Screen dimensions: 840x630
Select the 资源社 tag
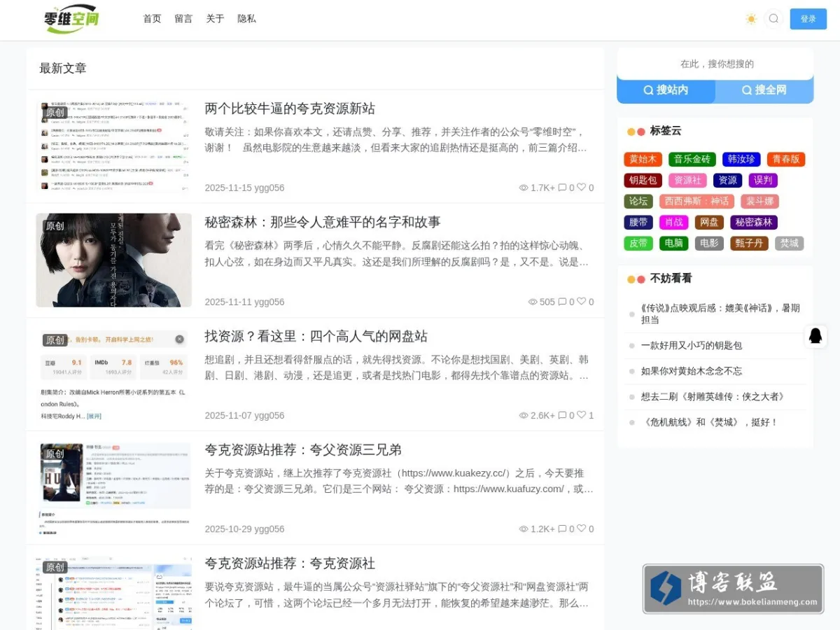coord(687,180)
